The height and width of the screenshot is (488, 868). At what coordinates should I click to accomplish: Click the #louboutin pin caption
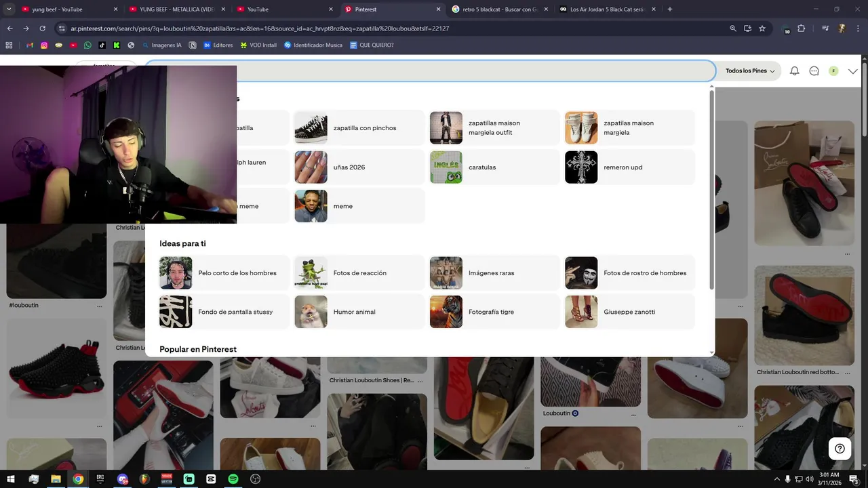tap(24, 305)
